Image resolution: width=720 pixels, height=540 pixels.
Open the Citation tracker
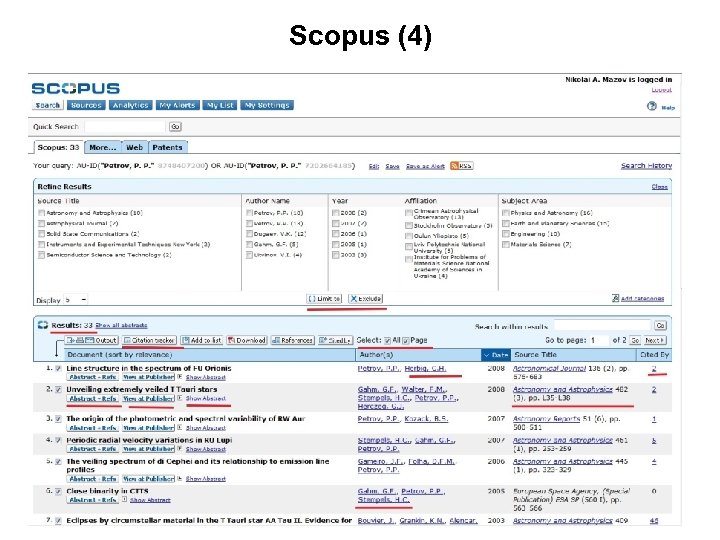(149, 340)
